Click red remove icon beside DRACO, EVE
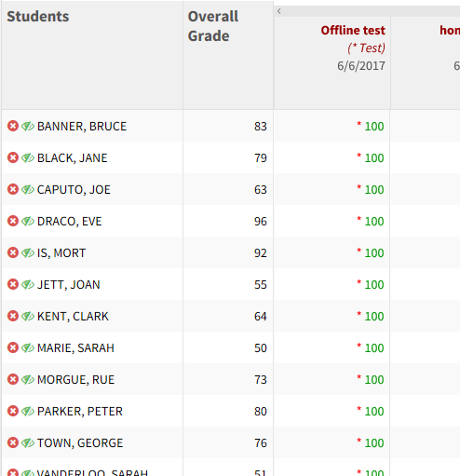 13,221
